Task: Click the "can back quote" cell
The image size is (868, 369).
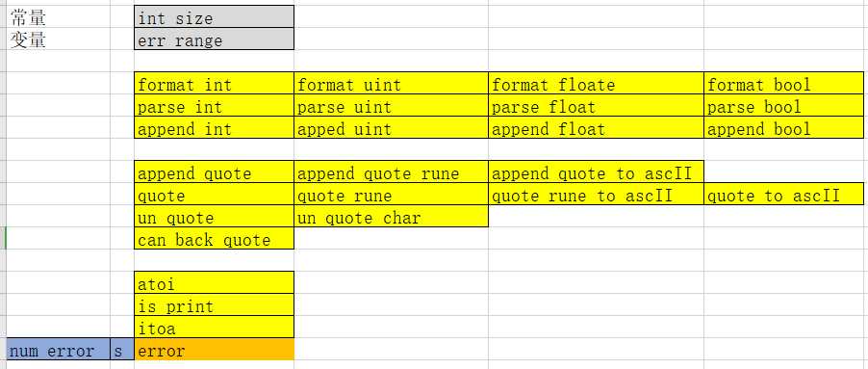Action: 214,238
